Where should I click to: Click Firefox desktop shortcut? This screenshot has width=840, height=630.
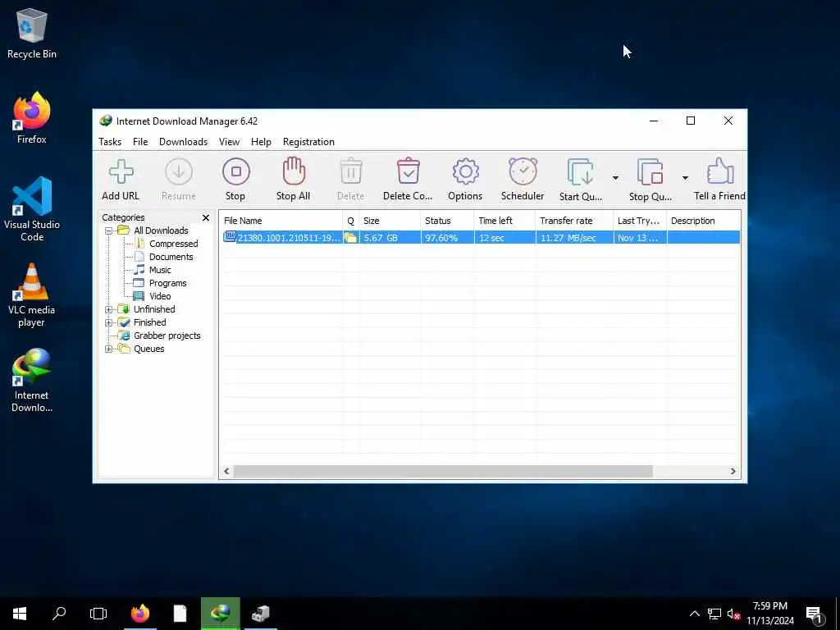[x=32, y=118]
